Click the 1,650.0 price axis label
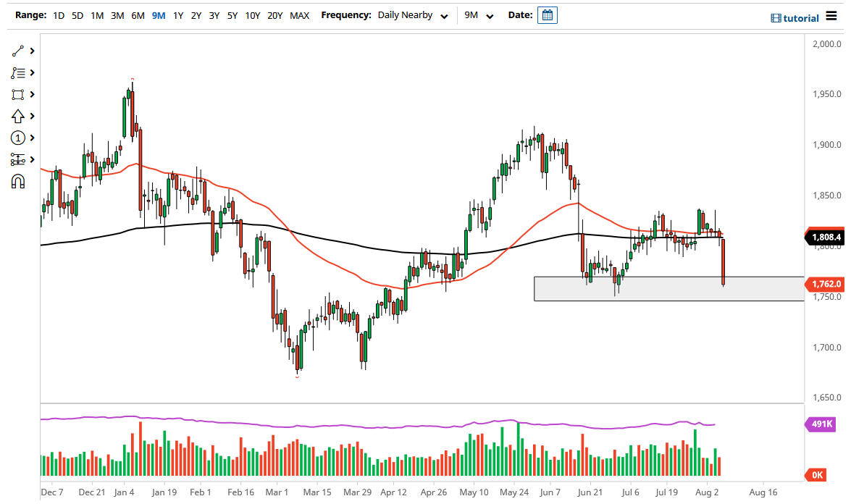Viewport: 851px width, 504px height. click(826, 398)
